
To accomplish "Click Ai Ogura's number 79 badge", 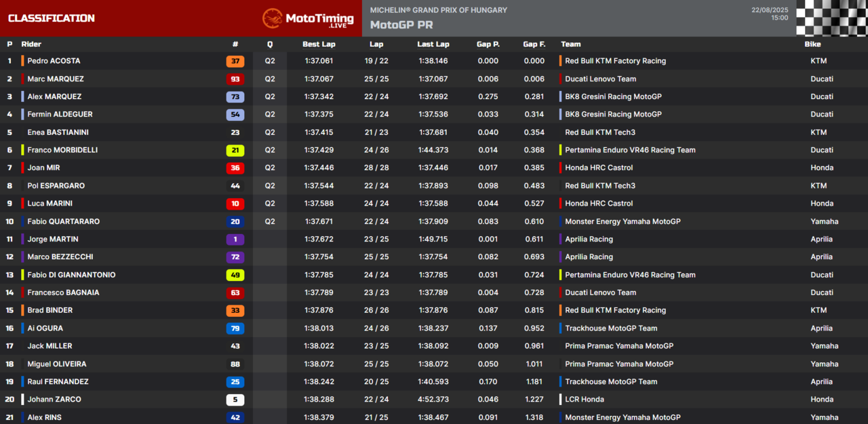I will (x=235, y=328).
